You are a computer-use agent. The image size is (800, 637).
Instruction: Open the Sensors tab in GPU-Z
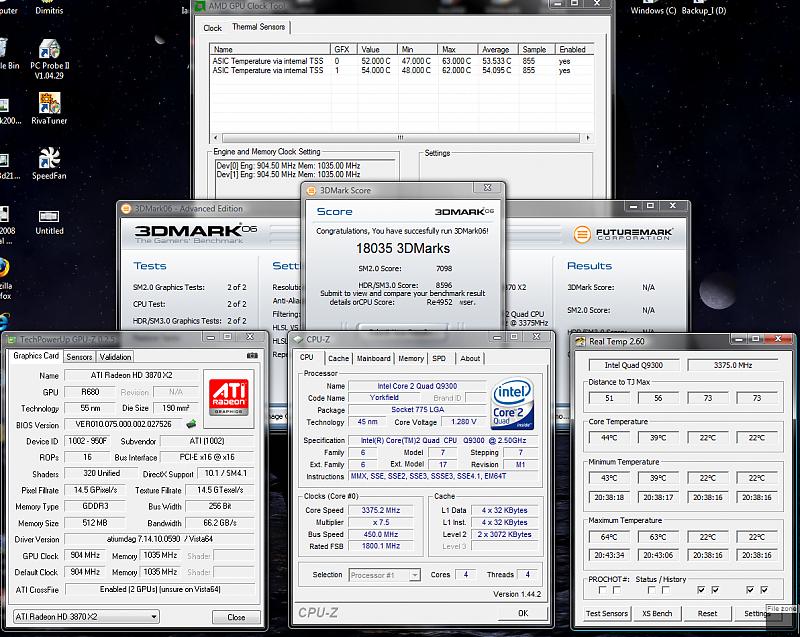[80, 357]
